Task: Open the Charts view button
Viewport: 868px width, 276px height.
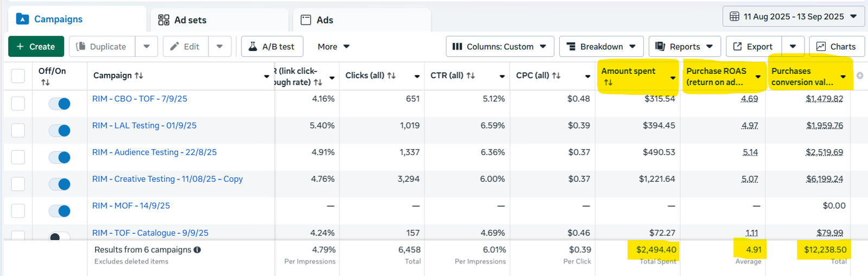Action: [x=836, y=47]
